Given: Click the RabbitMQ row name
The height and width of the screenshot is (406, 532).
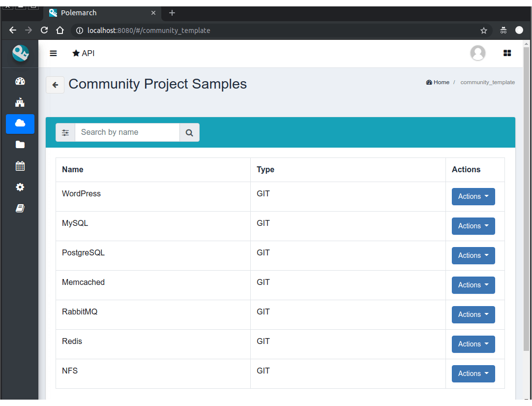Looking at the screenshot, I should (x=80, y=312).
